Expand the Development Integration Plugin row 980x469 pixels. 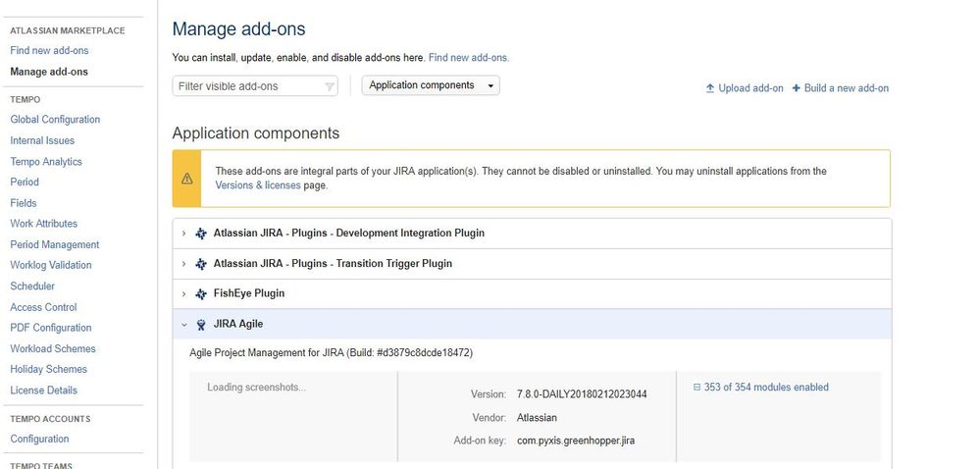point(183,234)
